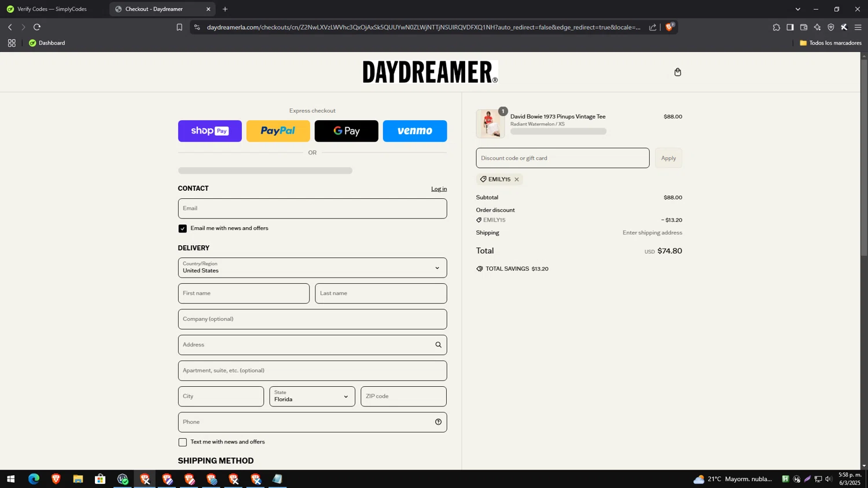Open the Leo AI sparkle icon
Screen dimensions: 868x488
click(x=817, y=27)
